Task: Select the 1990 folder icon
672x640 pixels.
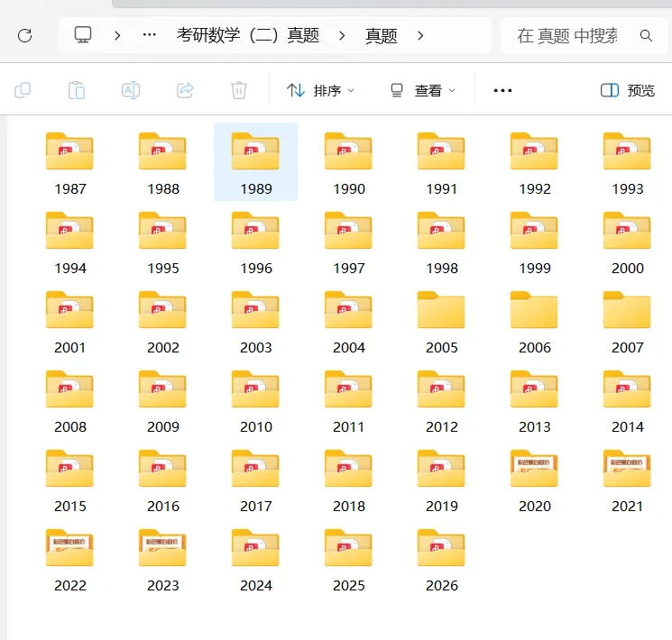Action: coord(348,151)
